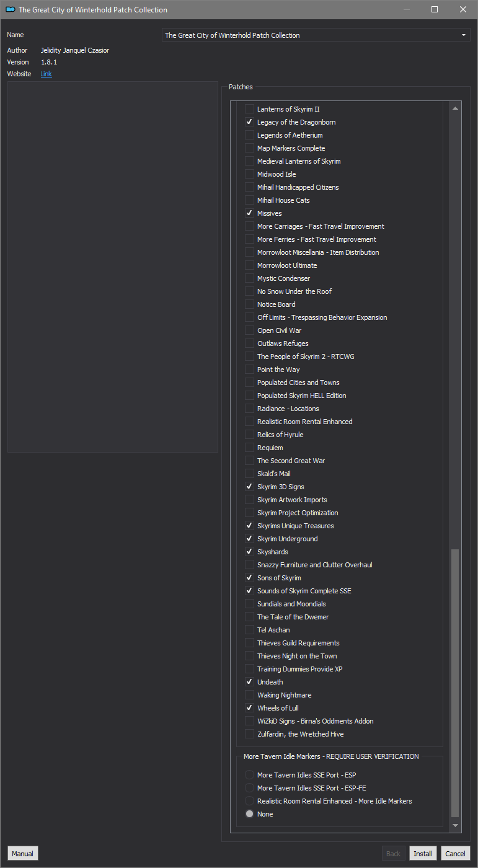Check Thieves Guild Requirements
Image resolution: width=478 pixels, height=868 pixels.
point(249,643)
